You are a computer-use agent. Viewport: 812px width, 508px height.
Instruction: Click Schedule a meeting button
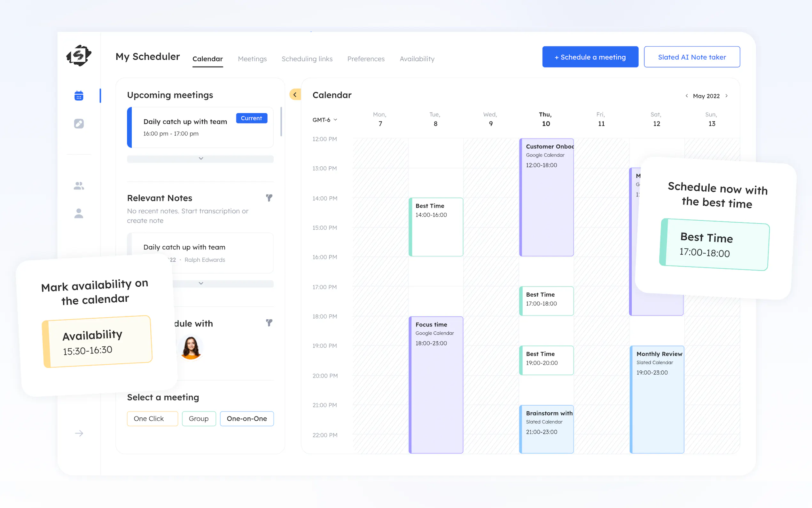(590, 57)
